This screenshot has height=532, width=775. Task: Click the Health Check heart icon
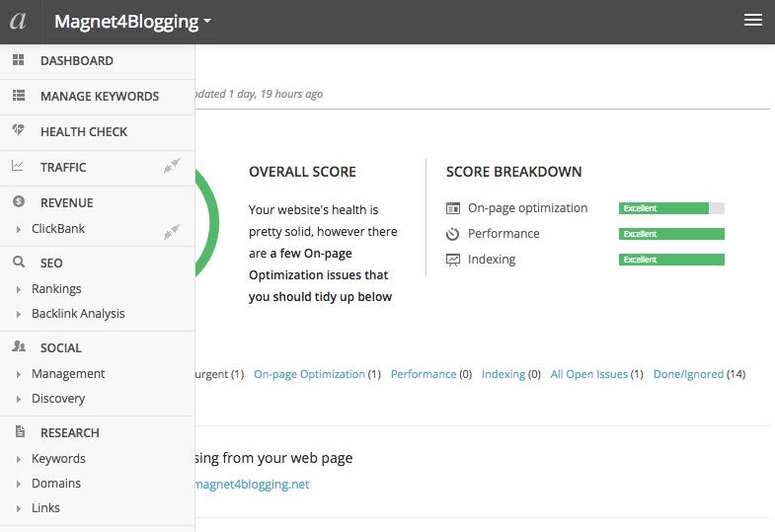(x=19, y=130)
